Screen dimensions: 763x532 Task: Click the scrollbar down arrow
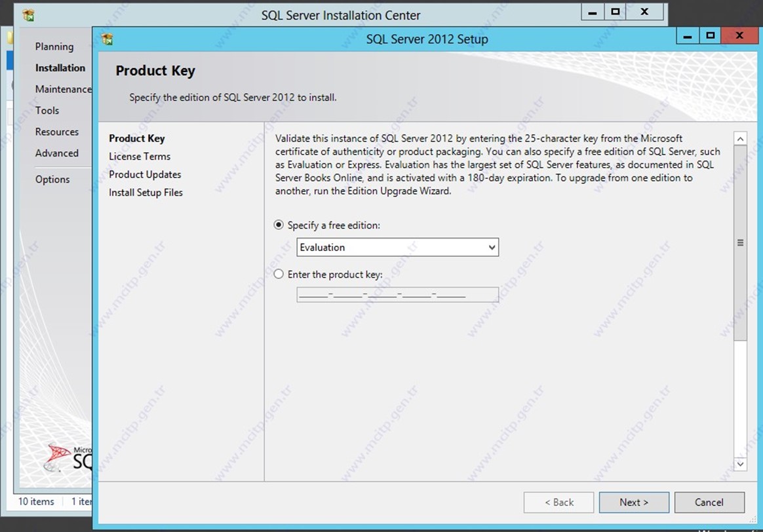tap(740, 464)
